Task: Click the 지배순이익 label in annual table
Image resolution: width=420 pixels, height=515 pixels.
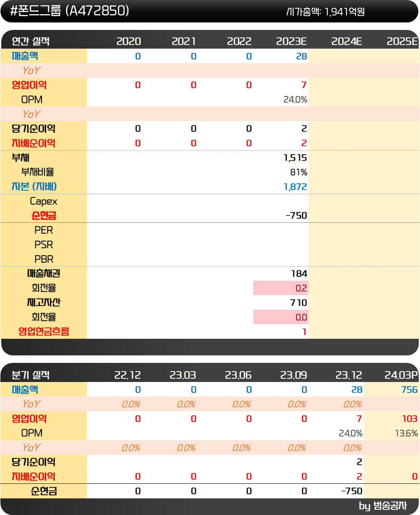Action: point(33,143)
